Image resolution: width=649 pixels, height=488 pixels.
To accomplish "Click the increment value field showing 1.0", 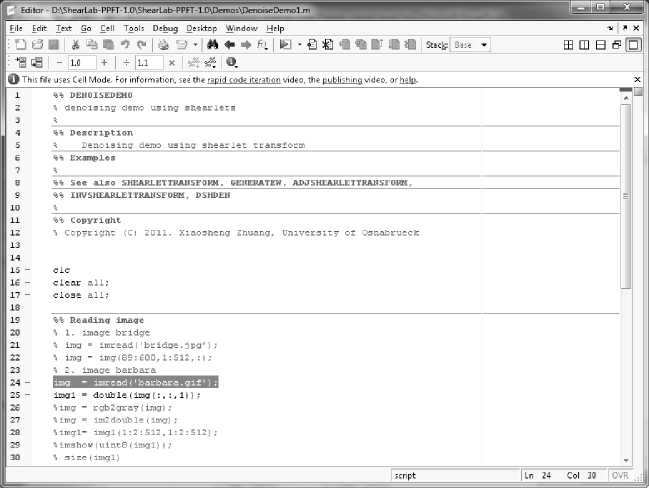I will (82, 63).
